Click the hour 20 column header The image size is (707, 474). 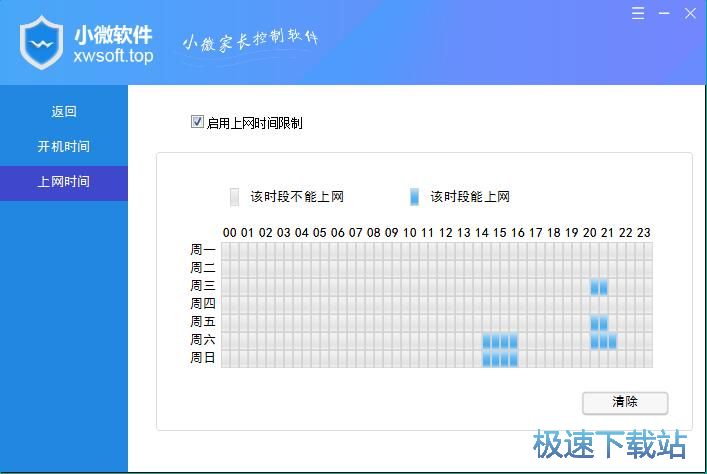pyautogui.click(x=590, y=233)
